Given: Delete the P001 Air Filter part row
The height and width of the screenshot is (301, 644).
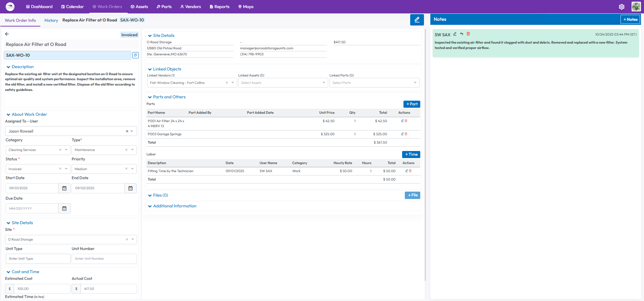Looking at the screenshot, I should point(406,121).
